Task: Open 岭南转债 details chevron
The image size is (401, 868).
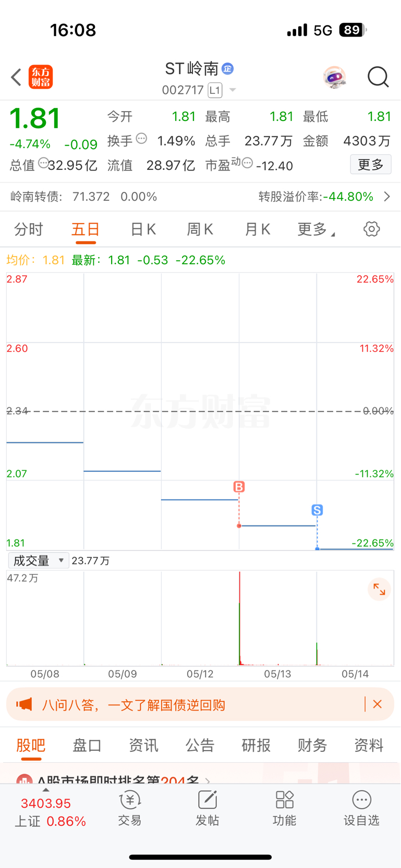Action: pyautogui.click(x=387, y=197)
